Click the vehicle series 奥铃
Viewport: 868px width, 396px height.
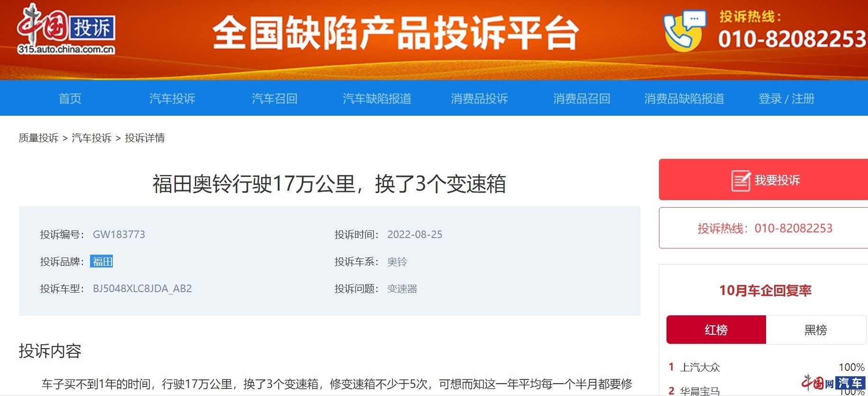397,262
